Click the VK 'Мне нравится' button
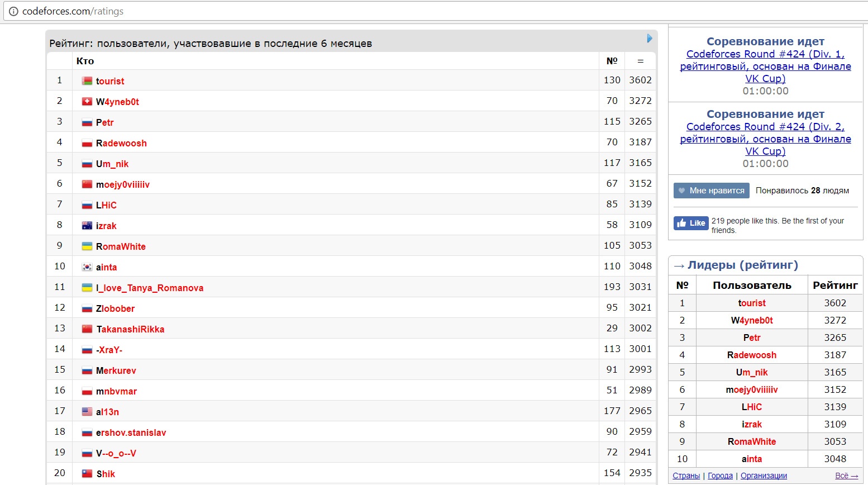This screenshot has width=868, height=485. point(712,191)
